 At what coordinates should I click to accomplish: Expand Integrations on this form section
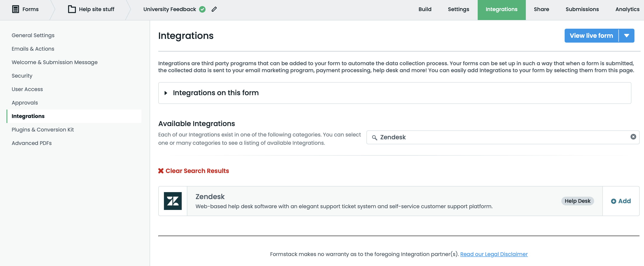click(x=166, y=93)
